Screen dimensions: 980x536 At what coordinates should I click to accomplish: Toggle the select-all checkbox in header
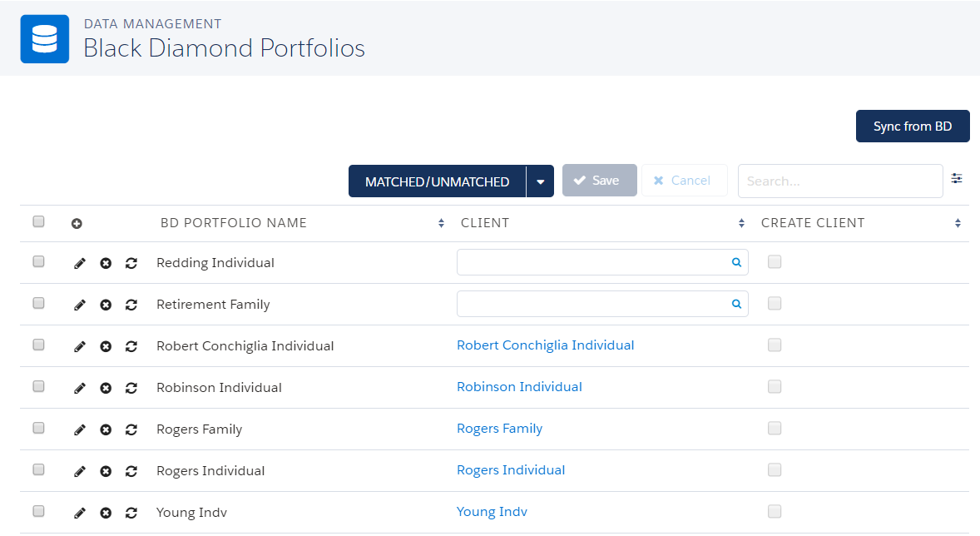point(39,221)
